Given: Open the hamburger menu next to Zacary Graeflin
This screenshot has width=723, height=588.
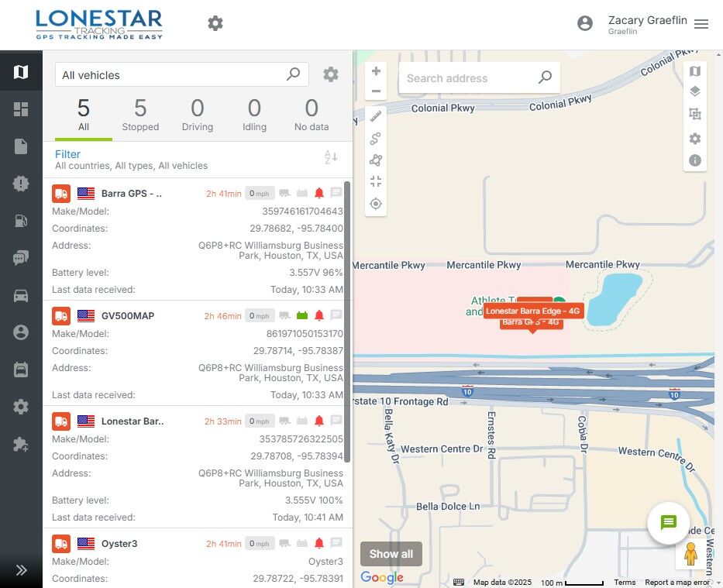Looking at the screenshot, I should coord(701,24).
